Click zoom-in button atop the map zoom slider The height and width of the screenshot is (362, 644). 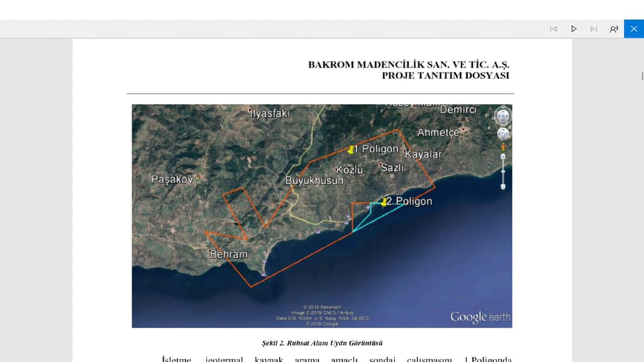coord(502,156)
